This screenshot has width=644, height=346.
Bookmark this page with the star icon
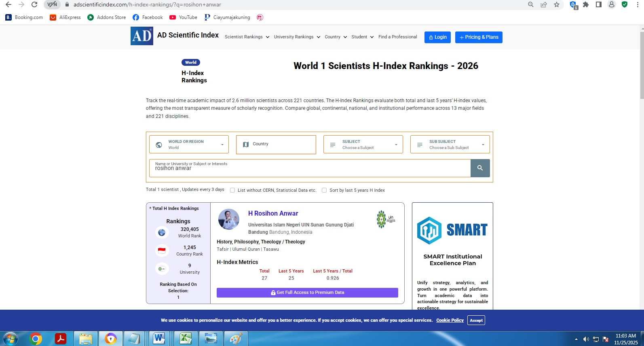tap(557, 4)
